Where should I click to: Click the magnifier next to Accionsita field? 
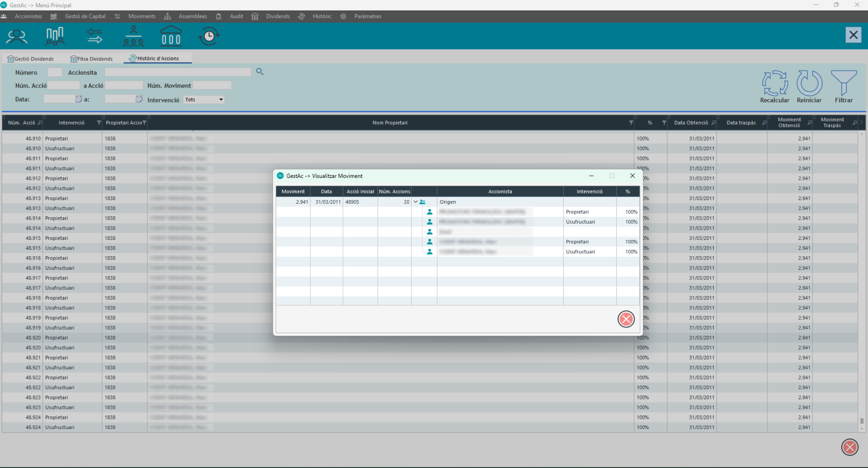[260, 72]
